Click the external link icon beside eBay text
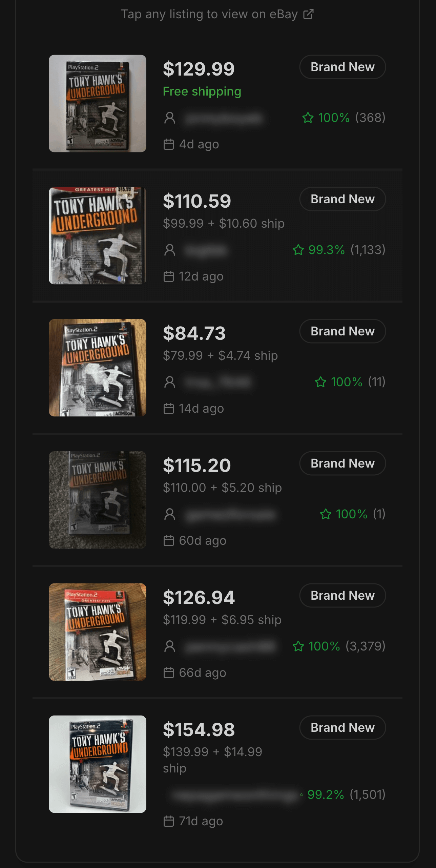 pyautogui.click(x=308, y=14)
